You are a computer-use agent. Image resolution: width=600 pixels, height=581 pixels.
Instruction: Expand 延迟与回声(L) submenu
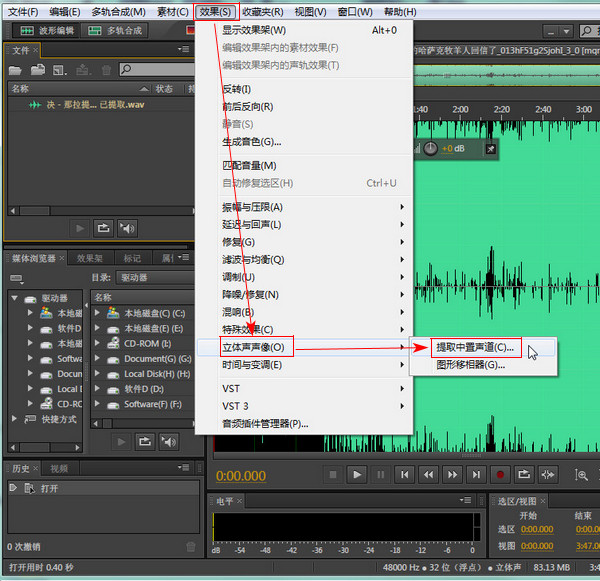(x=305, y=225)
